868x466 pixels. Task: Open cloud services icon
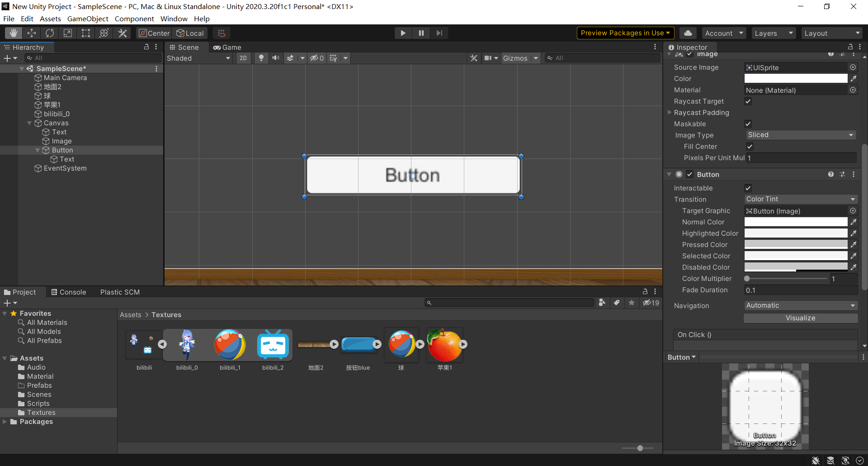click(688, 33)
